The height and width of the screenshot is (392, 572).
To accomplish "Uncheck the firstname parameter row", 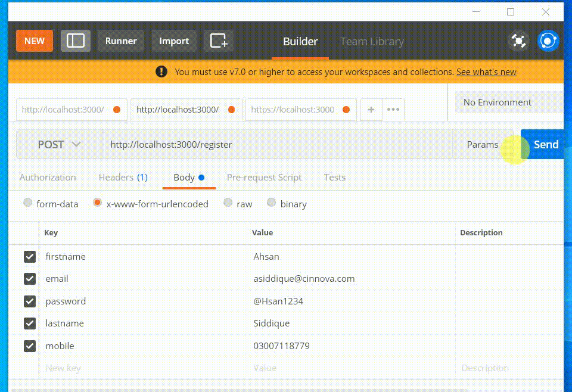I will click(x=30, y=256).
